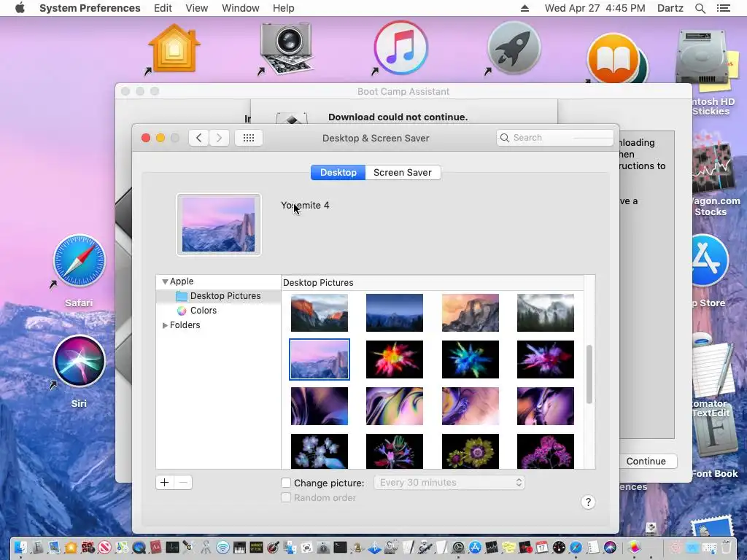Open the System Preferences menu

(90, 8)
